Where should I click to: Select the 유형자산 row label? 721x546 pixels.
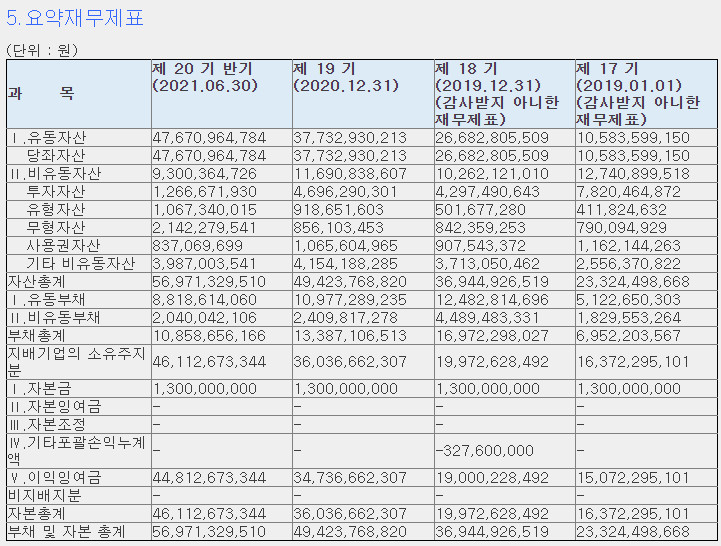(x=56, y=209)
